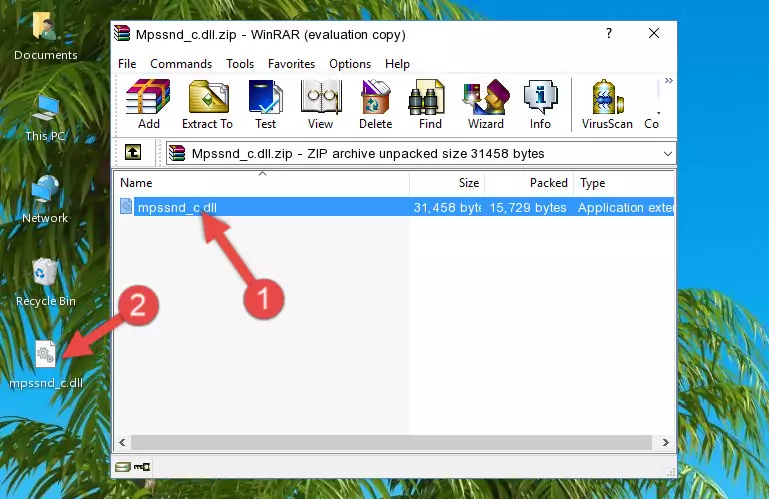The height and width of the screenshot is (499, 769).
Task: Click the archive icon in address bar
Action: 177,154
